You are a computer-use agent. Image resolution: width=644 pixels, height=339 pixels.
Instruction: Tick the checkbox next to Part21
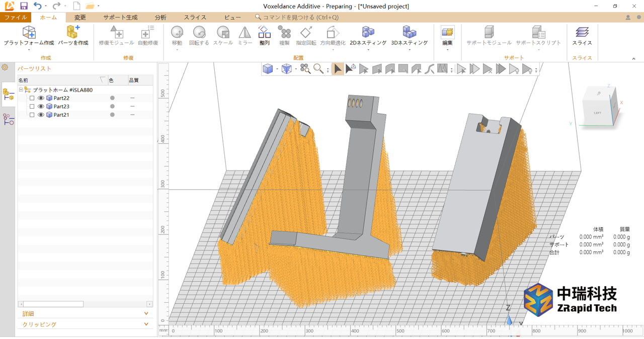[32, 115]
